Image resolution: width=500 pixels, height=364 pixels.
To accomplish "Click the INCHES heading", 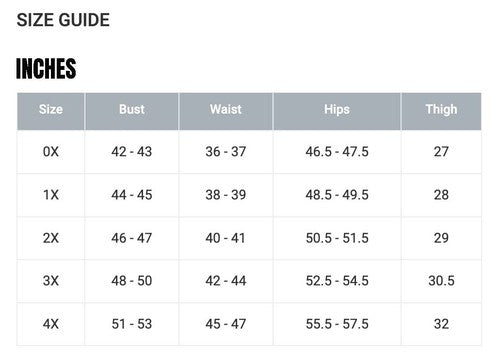I will click(x=46, y=68).
